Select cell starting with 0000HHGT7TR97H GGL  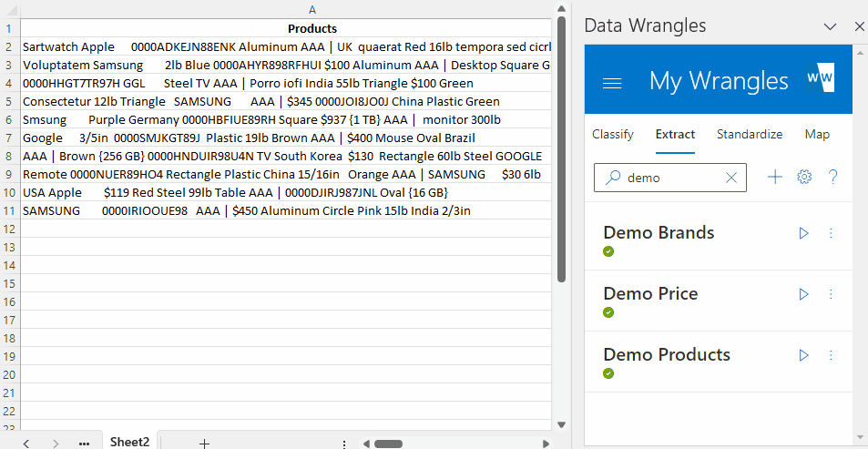tap(286, 83)
